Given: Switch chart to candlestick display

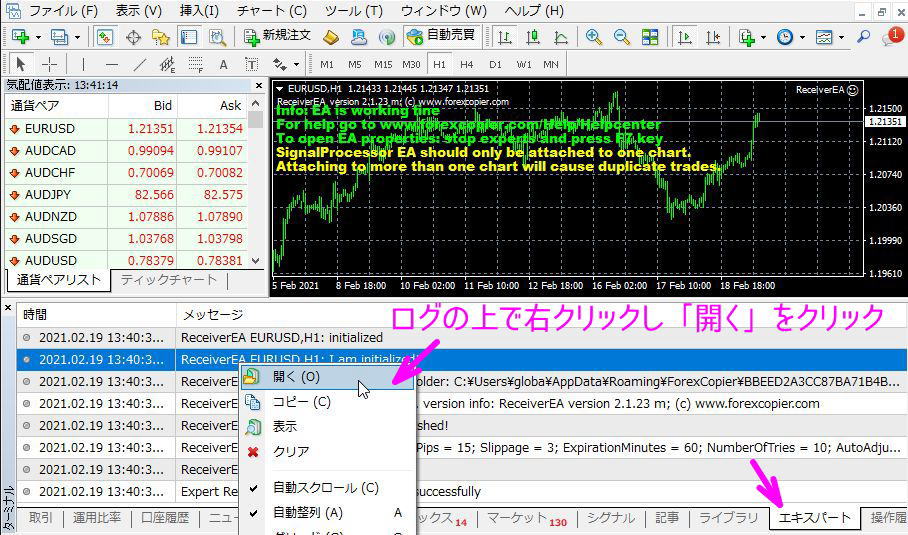Looking at the screenshot, I should click(x=533, y=37).
